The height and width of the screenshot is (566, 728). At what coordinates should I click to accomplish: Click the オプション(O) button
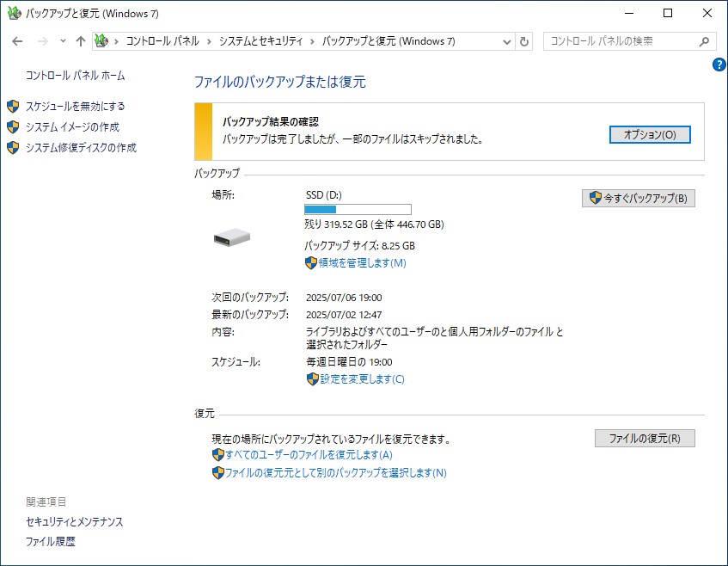coord(650,135)
